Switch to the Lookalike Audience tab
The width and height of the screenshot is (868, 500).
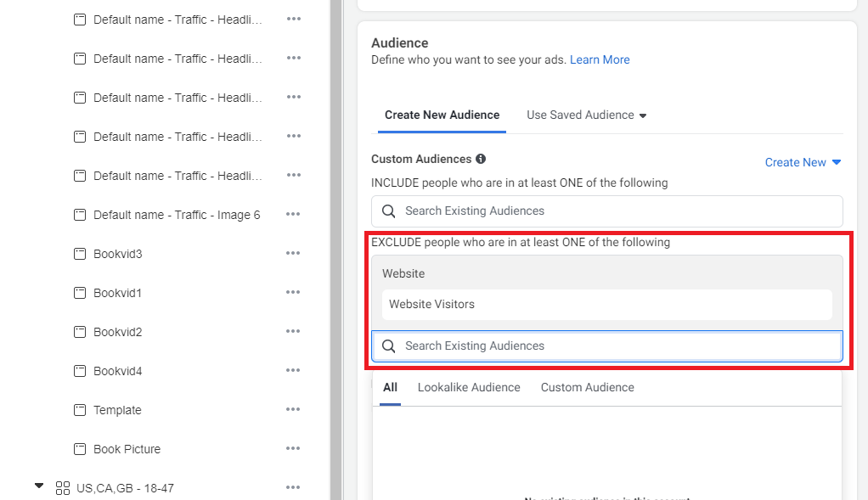(469, 388)
